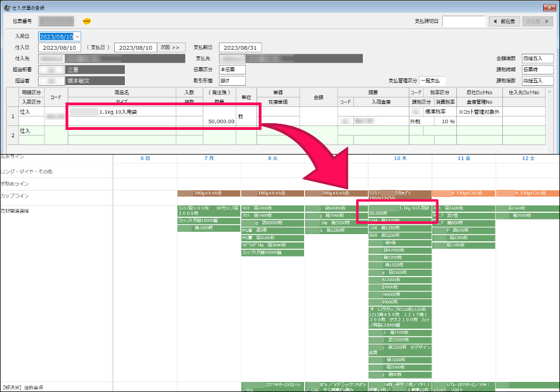Click the 仕入日 date field

click(x=59, y=48)
